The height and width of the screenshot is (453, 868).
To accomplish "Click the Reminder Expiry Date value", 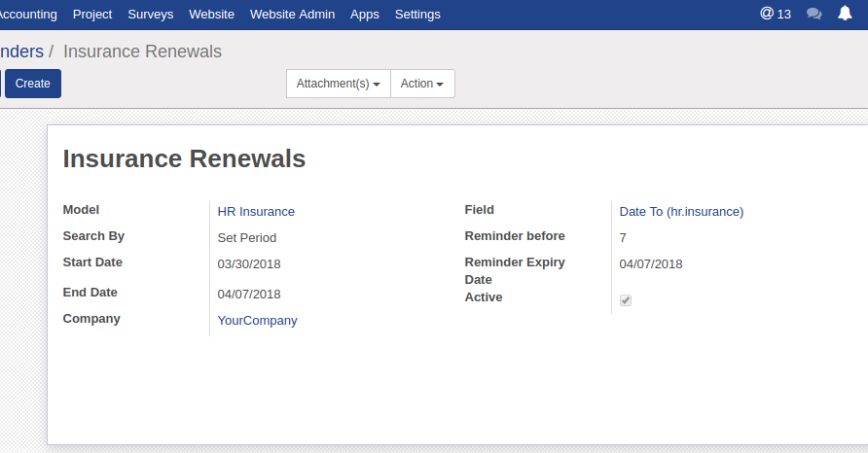I will pos(651,263).
